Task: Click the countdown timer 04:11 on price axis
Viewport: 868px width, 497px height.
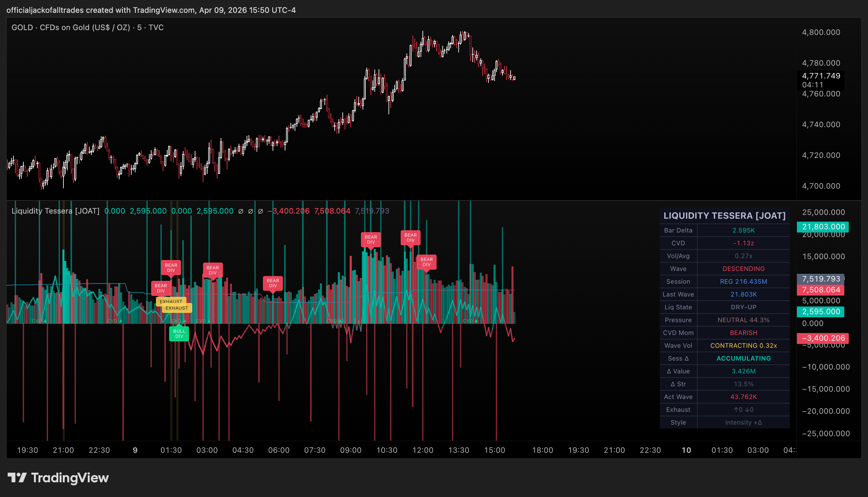Action: (813, 85)
